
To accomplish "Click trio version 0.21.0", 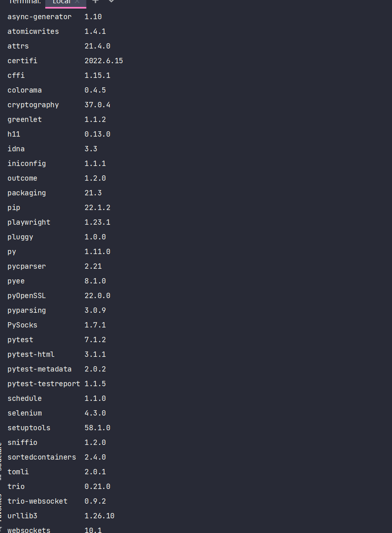I will (x=97, y=487).
